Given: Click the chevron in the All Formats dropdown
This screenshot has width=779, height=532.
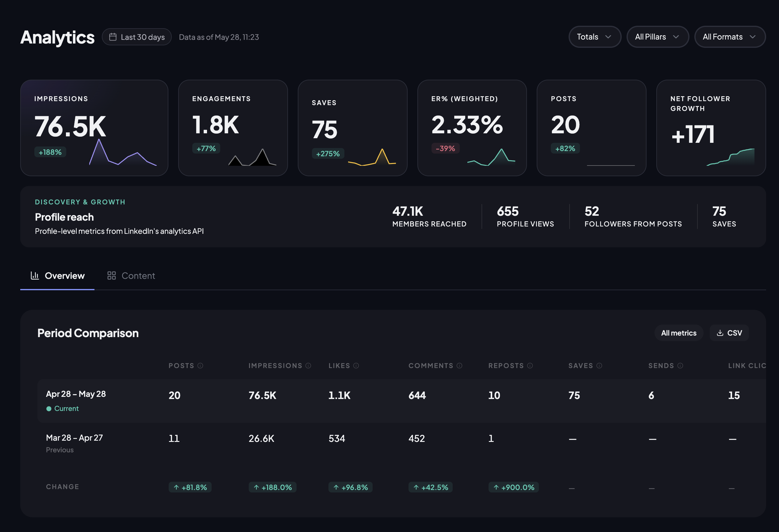Looking at the screenshot, I should click(753, 37).
